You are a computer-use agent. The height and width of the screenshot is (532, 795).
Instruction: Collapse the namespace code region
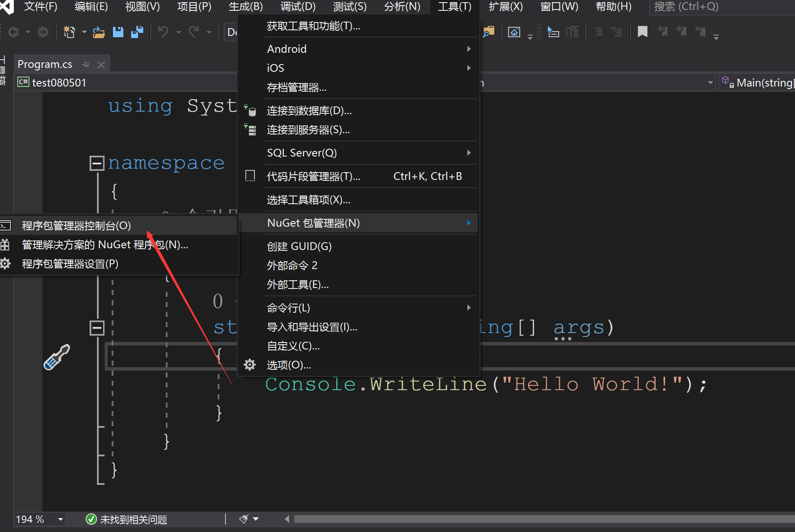[x=97, y=163]
